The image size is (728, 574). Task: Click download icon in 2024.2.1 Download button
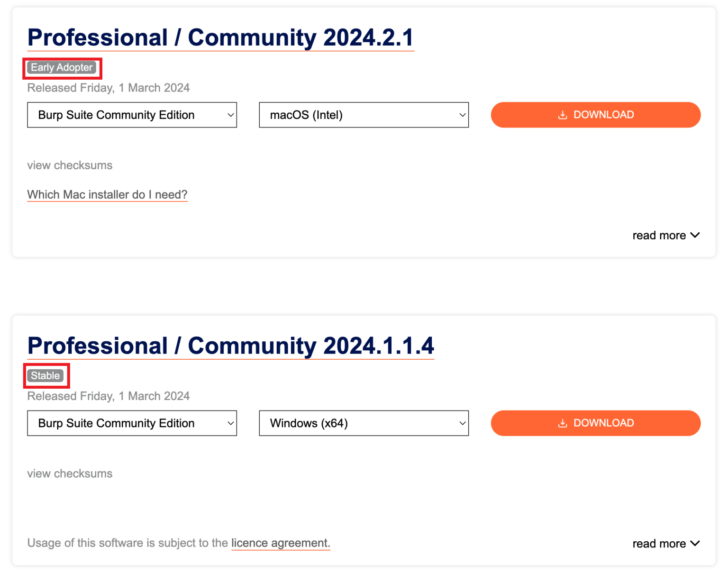[x=562, y=115]
